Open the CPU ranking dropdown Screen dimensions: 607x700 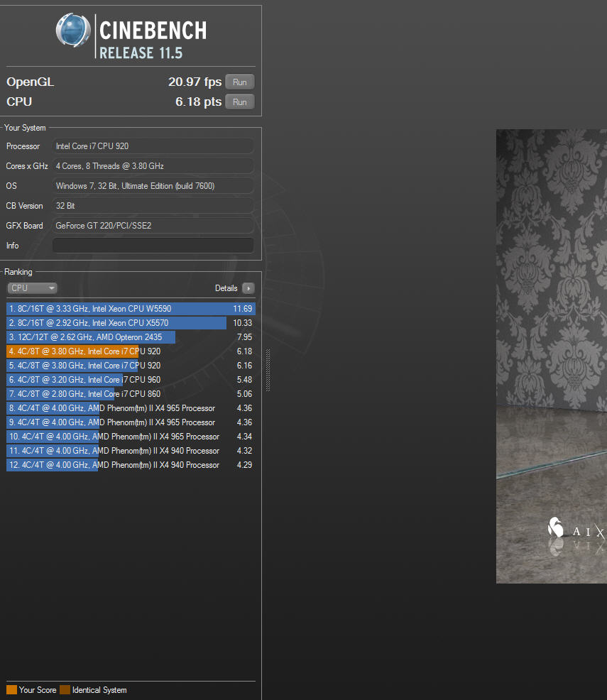tap(32, 288)
